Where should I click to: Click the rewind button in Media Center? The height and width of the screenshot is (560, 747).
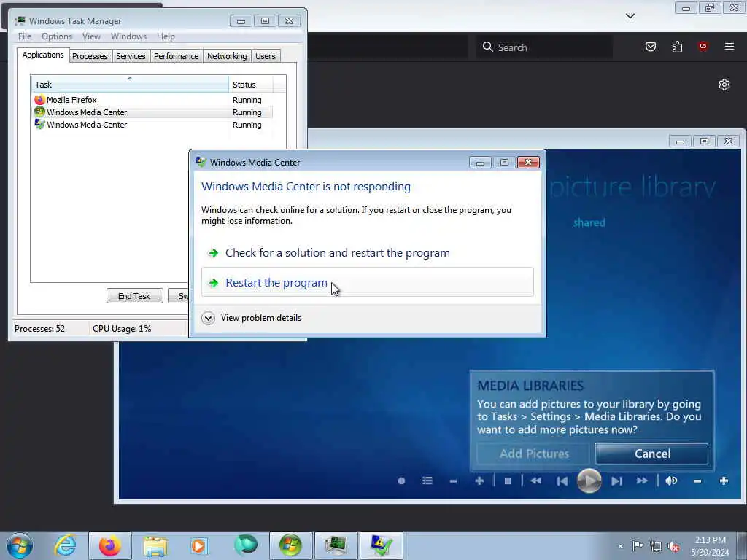click(535, 481)
